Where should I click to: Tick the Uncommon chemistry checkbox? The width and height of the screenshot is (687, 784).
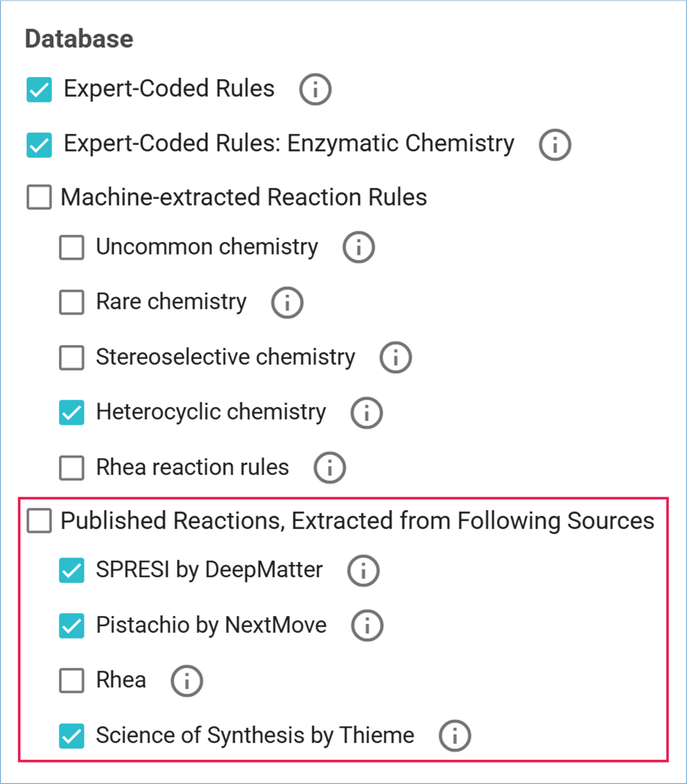pyautogui.click(x=71, y=247)
